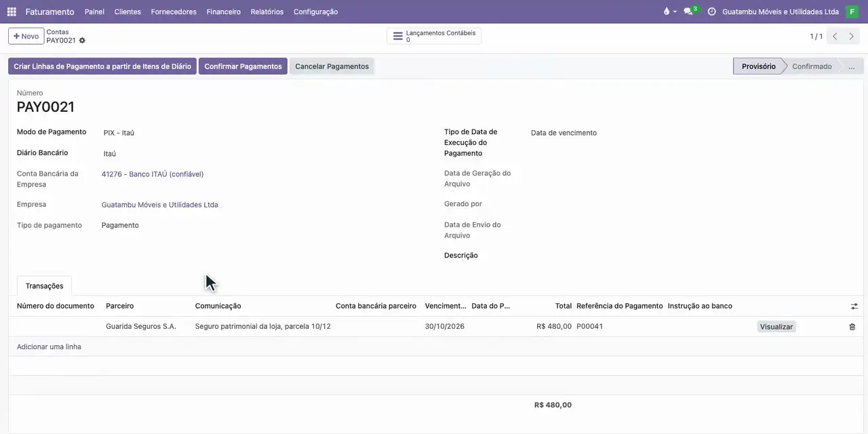This screenshot has height=434, width=868.
Task: Click Criar Linhas de Pagamento button
Action: pos(102,66)
